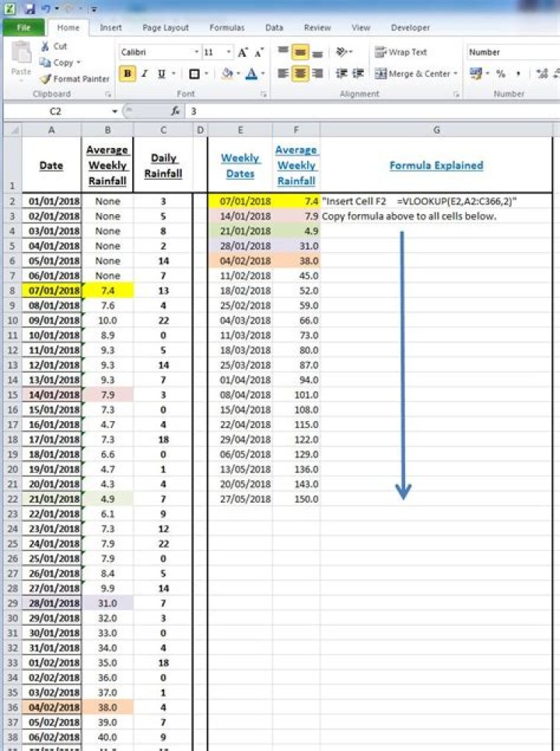Open Merge & Center dropdown arrow
Viewport: 560px width, 751px height.
(456, 74)
